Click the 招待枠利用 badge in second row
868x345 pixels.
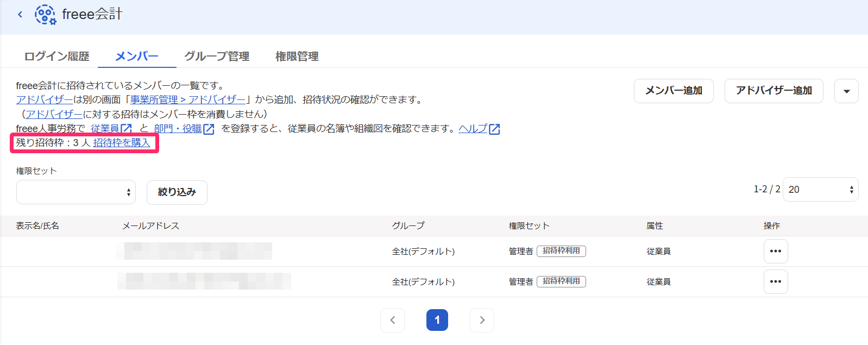pos(561,281)
